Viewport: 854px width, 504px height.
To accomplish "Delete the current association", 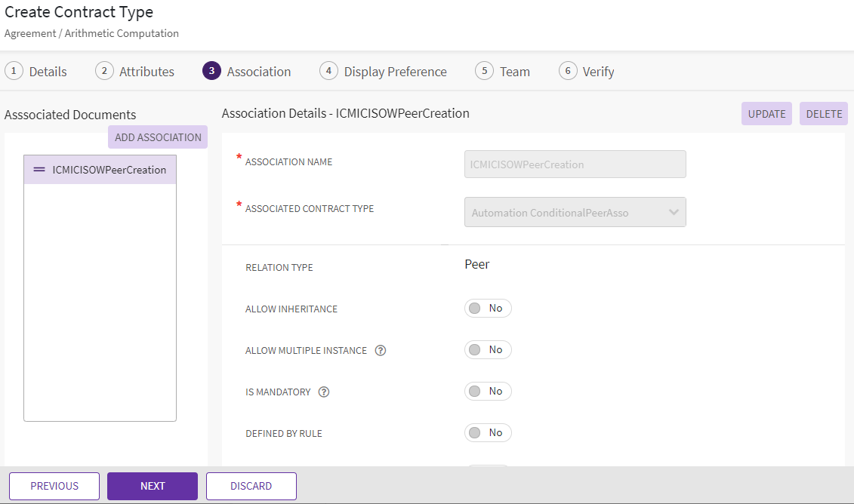I will (x=824, y=114).
